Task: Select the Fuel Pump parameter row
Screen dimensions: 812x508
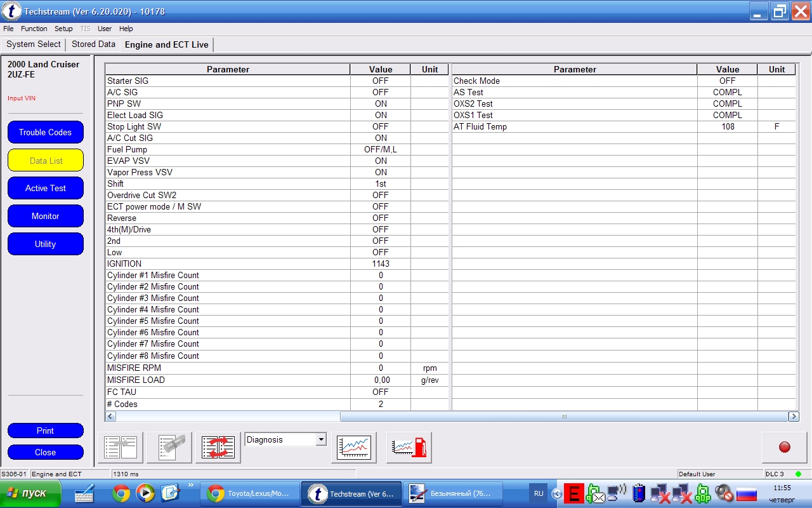Action: (277, 149)
